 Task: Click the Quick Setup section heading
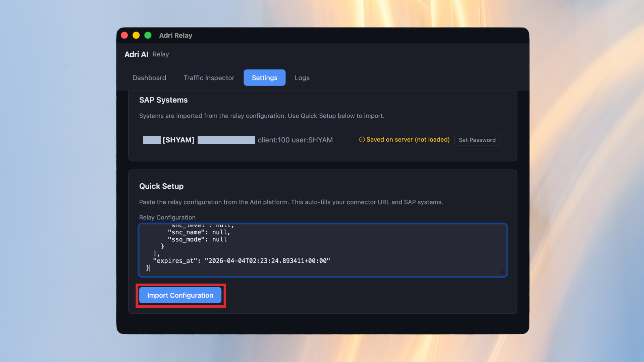pos(161,186)
